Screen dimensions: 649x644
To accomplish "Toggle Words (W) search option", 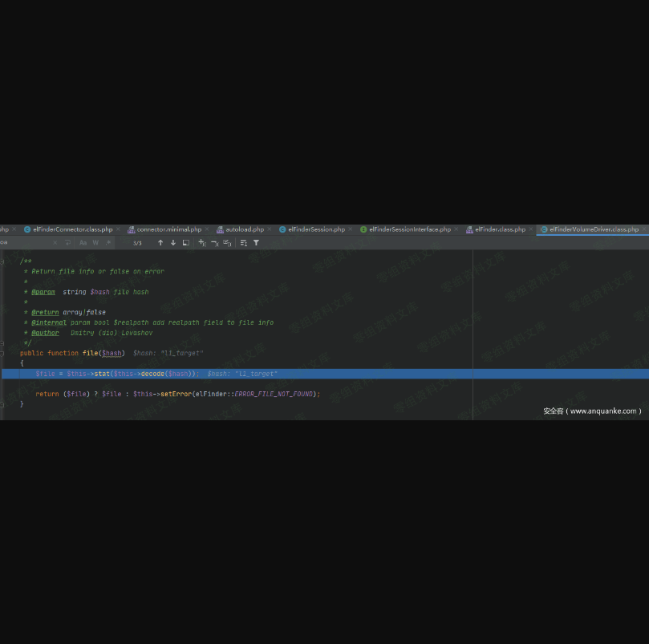I will tap(95, 243).
